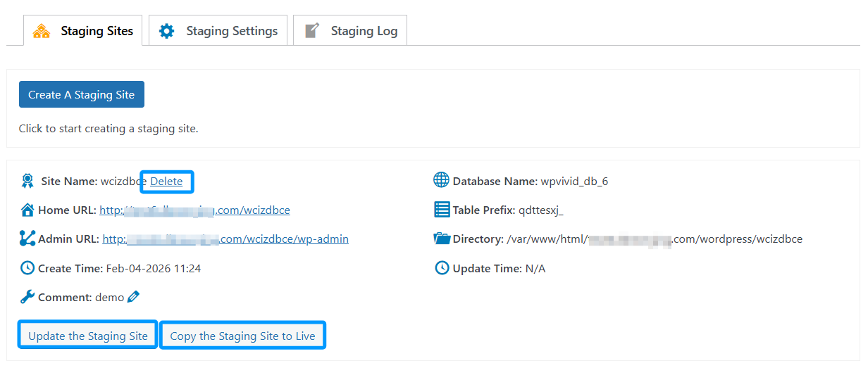This screenshot has width=868, height=368.
Task: Click the Create A Staging Site button
Action: click(81, 95)
